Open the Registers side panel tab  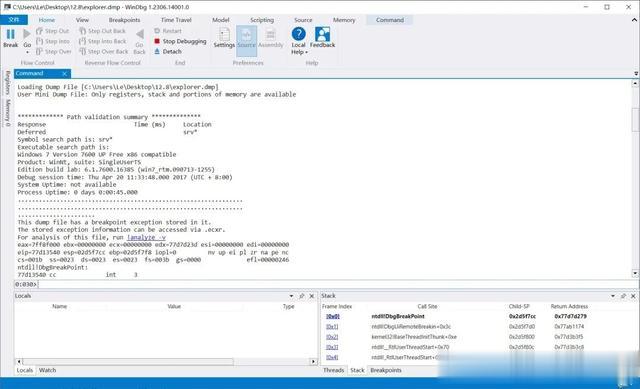[x=7, y=82]
